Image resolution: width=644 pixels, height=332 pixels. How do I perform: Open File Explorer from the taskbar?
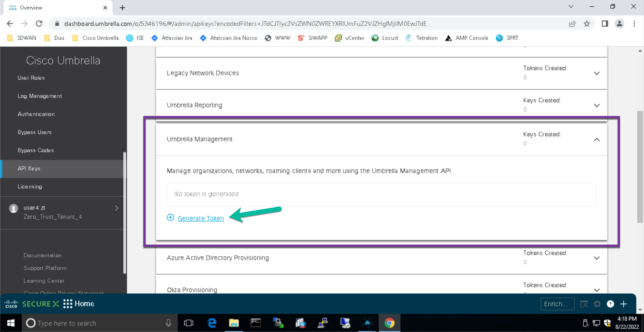click(x=234, y=323)
